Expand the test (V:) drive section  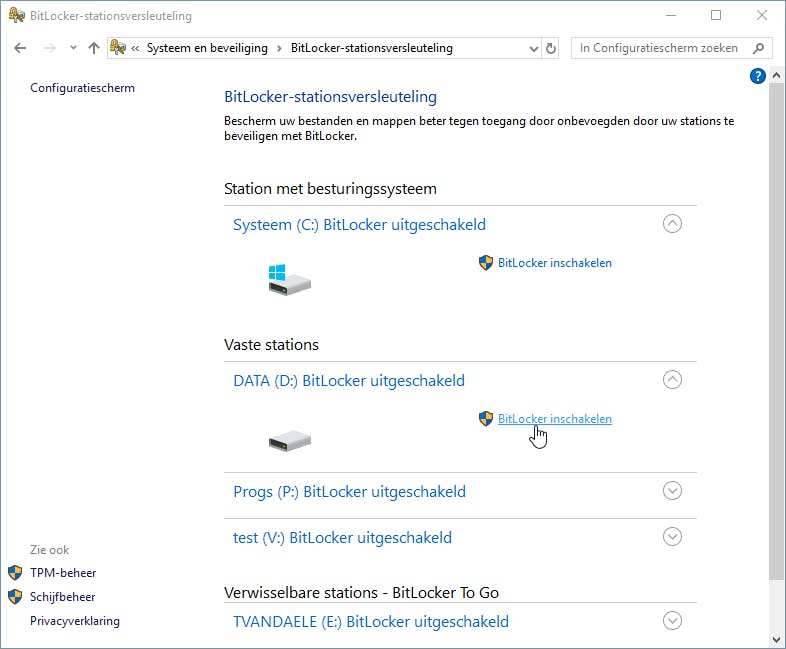(672, 537)
